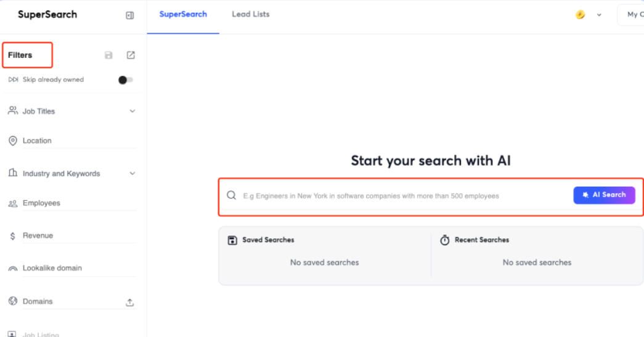Click the upload icon beside Domains
The width and height of the screenshot is (644, 337).
[x=130, y=302]
